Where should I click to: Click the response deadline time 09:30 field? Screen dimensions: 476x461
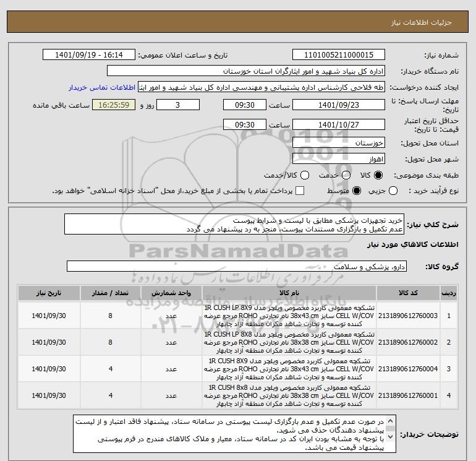tap(245, 105)
